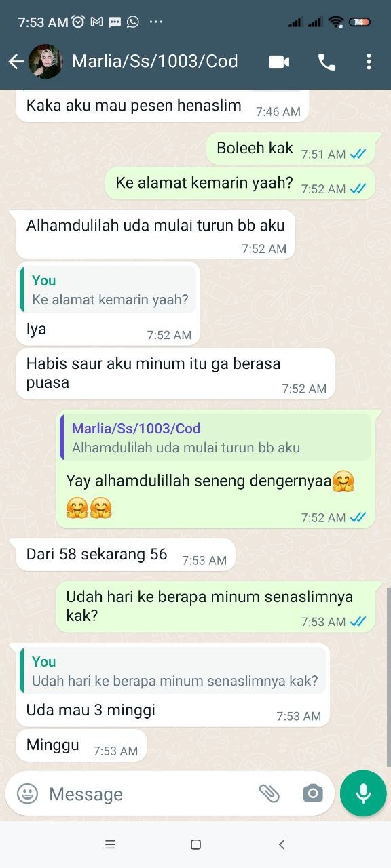
Task: Tap the Android back navigation button
Action: 282,844
